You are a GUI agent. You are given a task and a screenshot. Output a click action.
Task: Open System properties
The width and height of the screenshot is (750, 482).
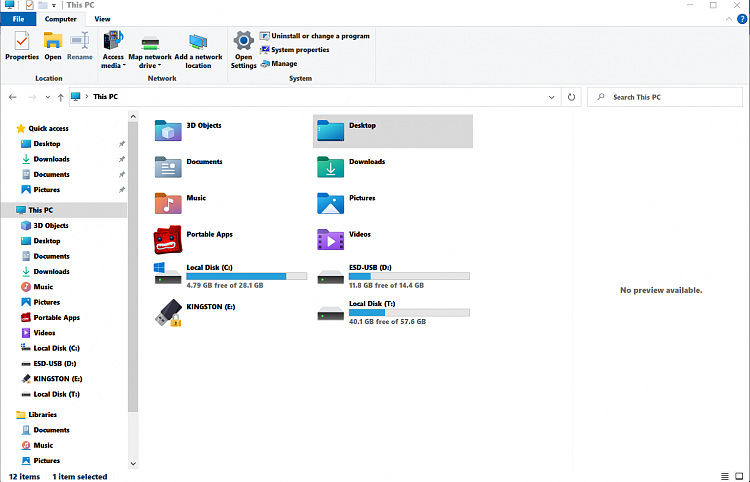tap(295, 50)
